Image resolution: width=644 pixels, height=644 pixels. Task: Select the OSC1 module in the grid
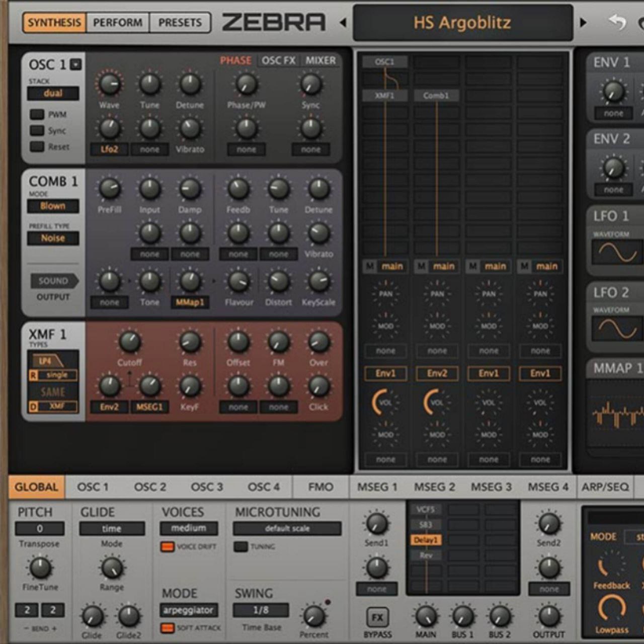385,62
